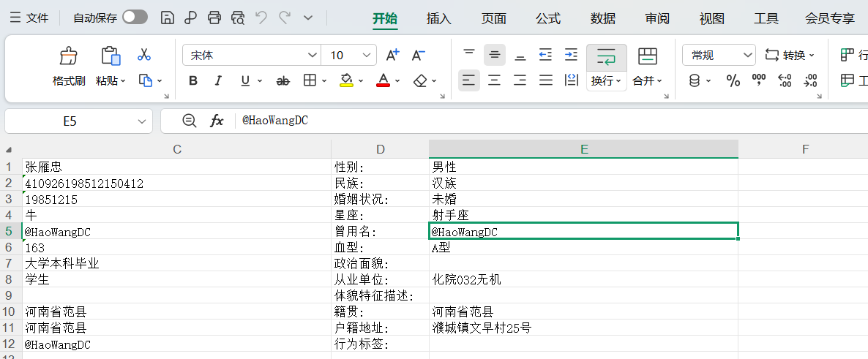Toggle bold formatting

pos(193,80)
